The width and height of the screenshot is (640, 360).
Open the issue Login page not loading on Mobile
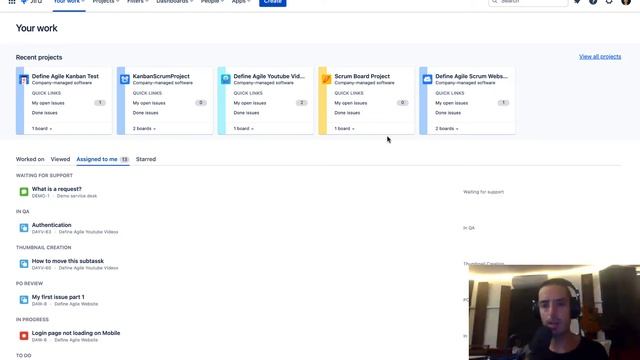[x=76, y=333]
